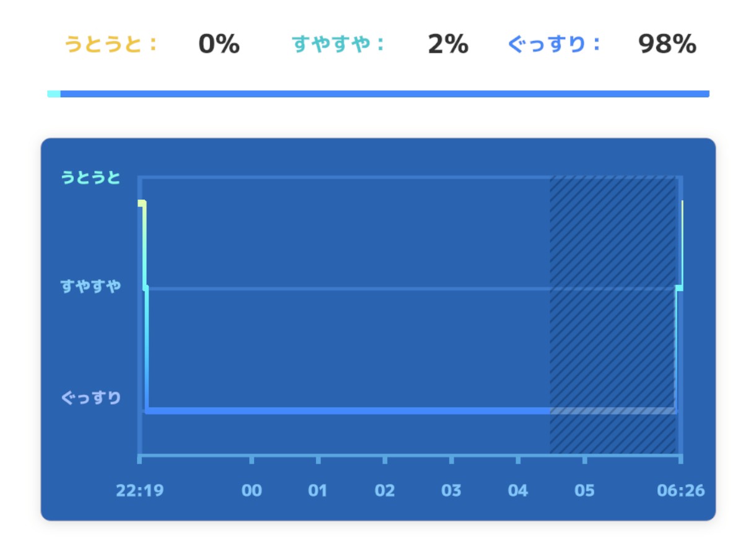Click the ぐっすり y-axis label in chart
Screen dimensions: 756x541
coord(90,398)
